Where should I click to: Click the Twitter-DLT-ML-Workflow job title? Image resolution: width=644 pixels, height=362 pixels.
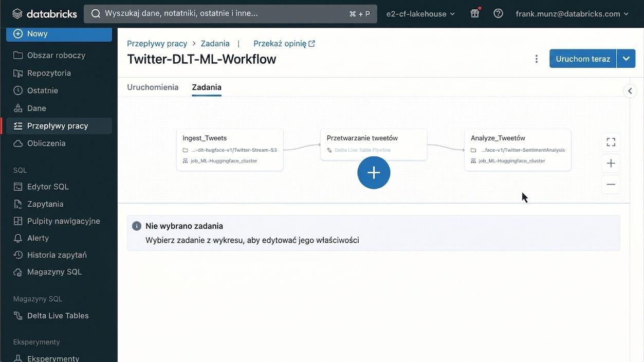coord(201,59)
